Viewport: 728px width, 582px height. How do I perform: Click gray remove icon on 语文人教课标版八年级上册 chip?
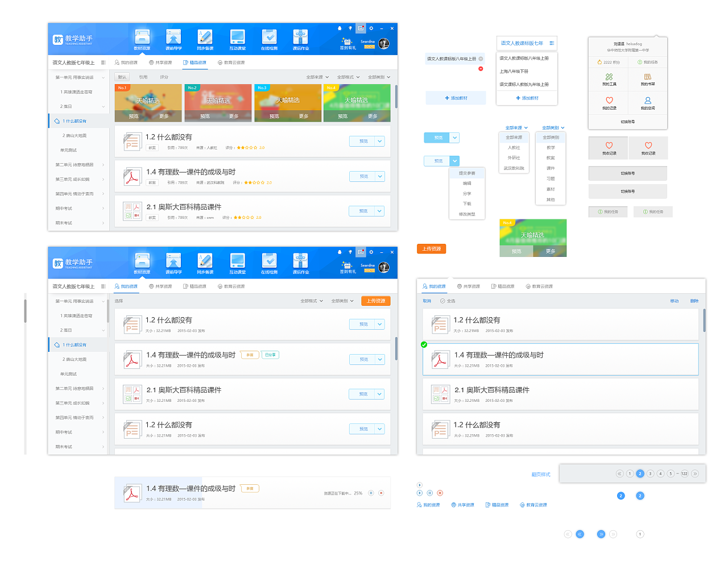(481, 59)
